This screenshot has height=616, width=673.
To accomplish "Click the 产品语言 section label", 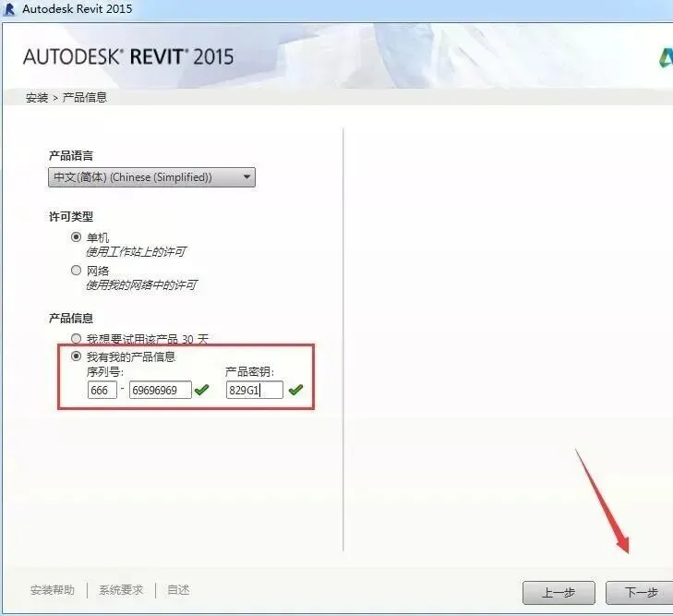I will [x=71, y=155].
